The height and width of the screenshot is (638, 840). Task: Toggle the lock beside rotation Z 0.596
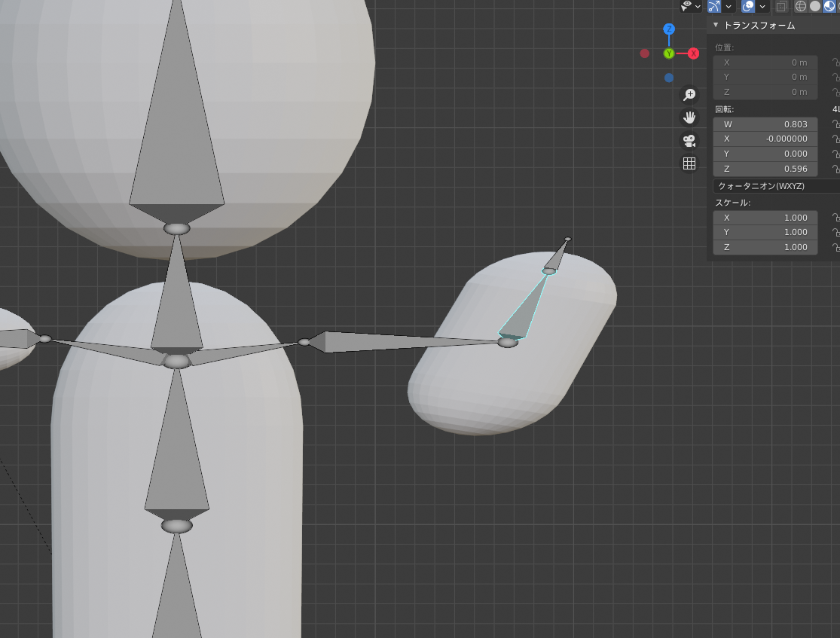(x=835, y=169)
